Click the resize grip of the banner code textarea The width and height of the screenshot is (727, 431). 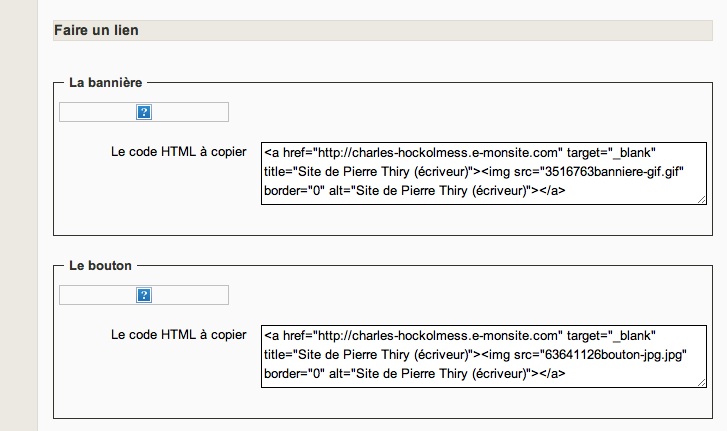[702, 200]
